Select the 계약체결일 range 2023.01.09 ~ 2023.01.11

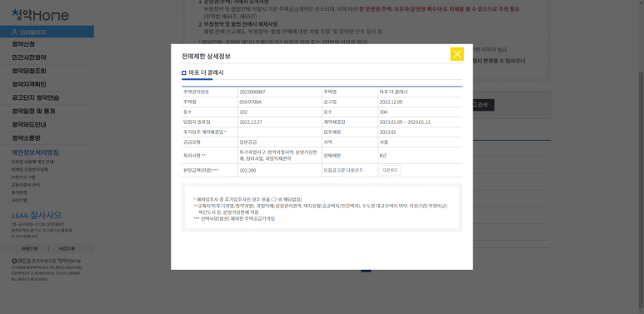[406, 122]
